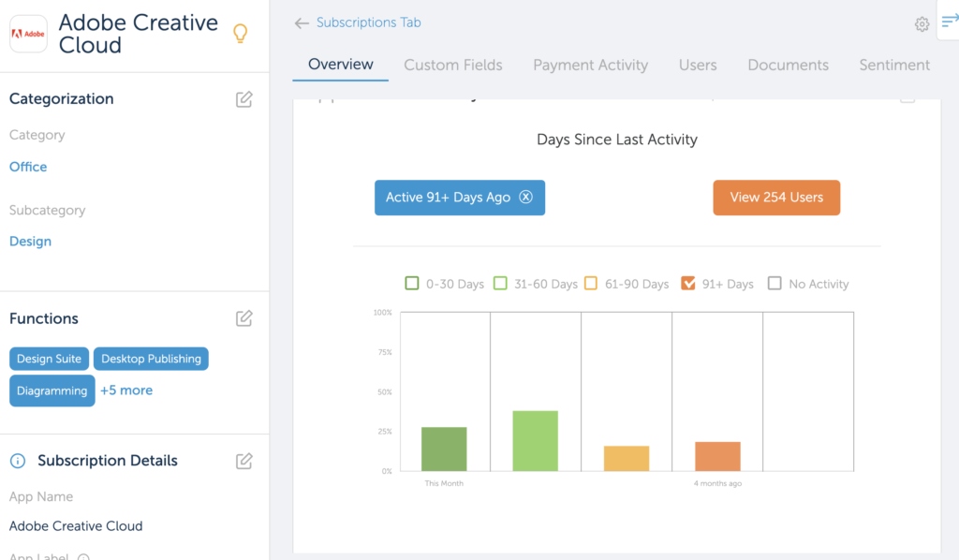Viewport: 959px width, 560px height.
Task: Edit the Functions section
Action: (244, 318)
